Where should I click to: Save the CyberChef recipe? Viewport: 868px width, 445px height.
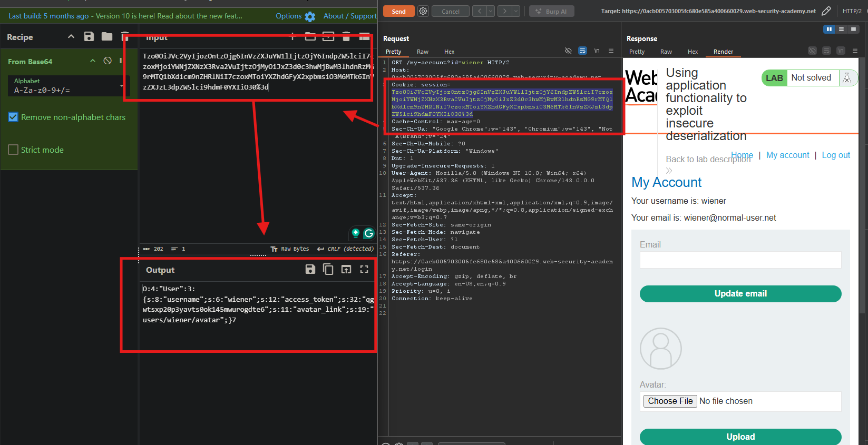(89, 36)
